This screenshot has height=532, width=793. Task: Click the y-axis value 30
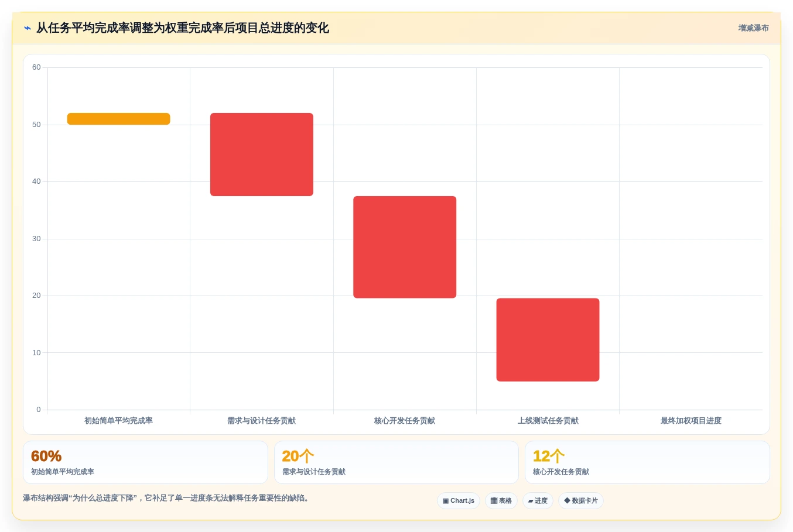click(x=36, y=239)
